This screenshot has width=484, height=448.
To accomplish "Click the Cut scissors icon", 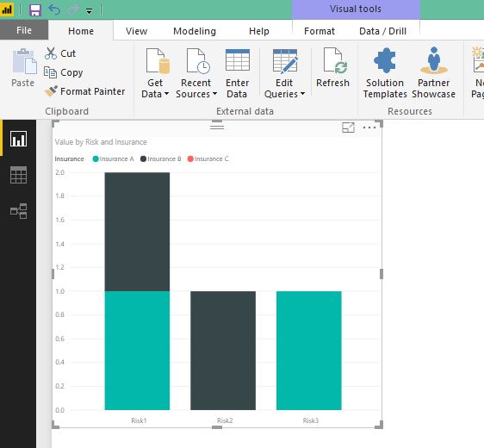I will pos(50,53).
